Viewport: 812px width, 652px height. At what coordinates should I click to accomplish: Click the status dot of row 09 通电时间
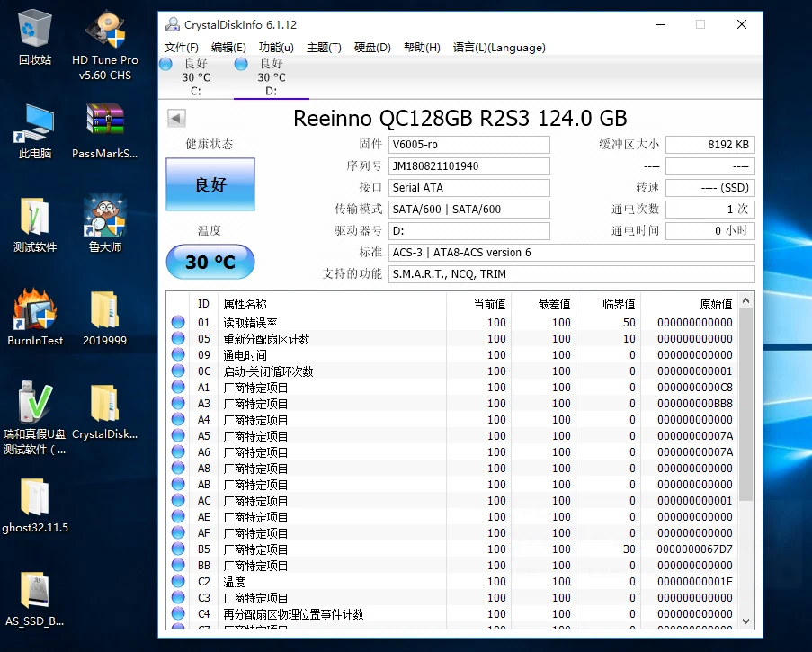coord(178,354)
